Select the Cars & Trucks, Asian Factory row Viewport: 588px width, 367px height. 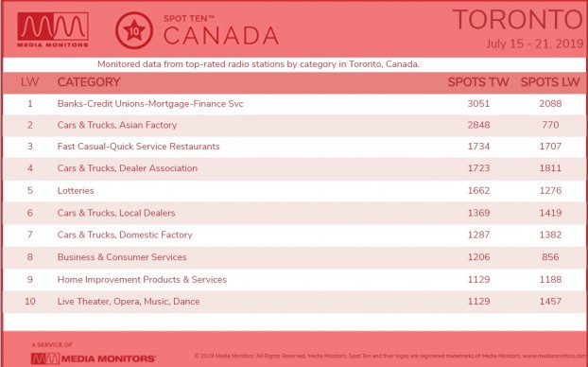[x=294, y=126]
